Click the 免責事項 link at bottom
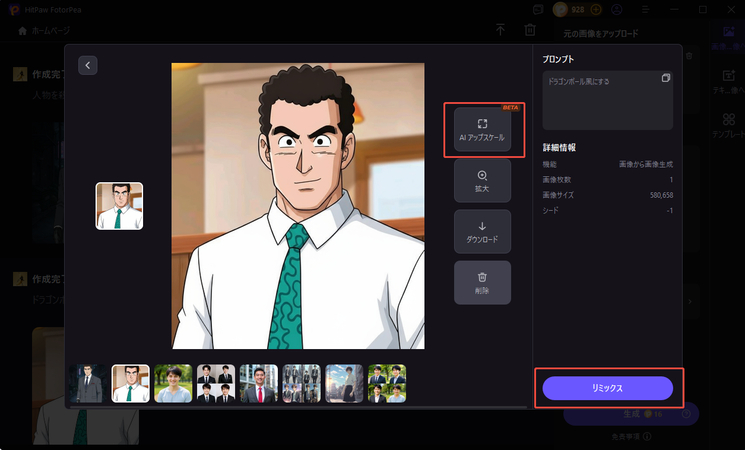The height and width of the screenshot is (450, 745). coord(631,436)
